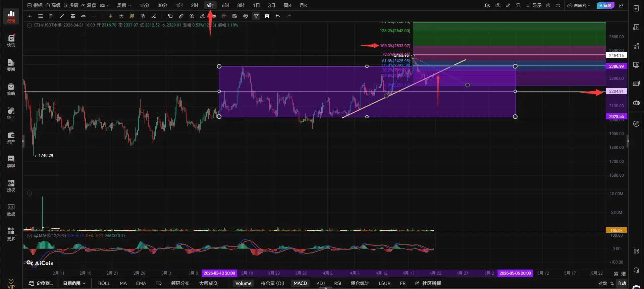Select the ruler measure tool
The image size is (644, 289).
(x=181, y=16)
